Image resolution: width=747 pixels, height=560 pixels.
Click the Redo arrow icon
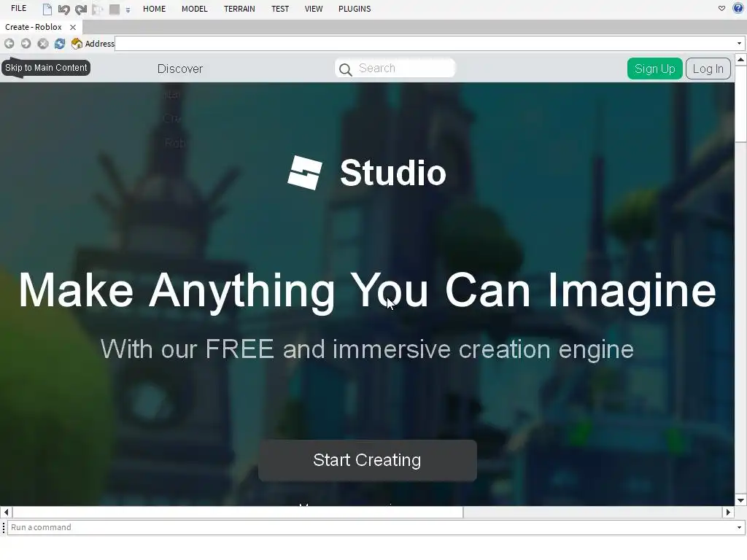(80, 9)
